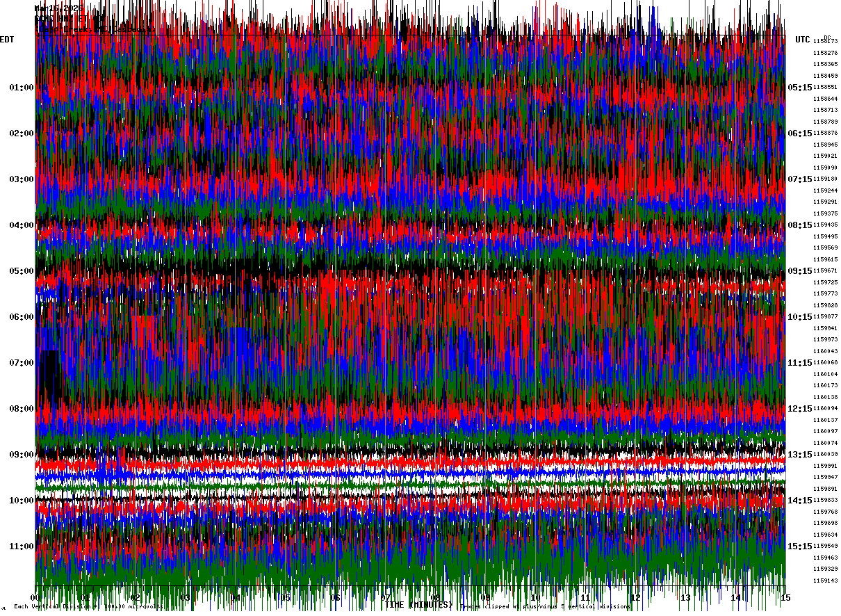
Task: Click the EDT axis header
Action: [x=7, y=40]
